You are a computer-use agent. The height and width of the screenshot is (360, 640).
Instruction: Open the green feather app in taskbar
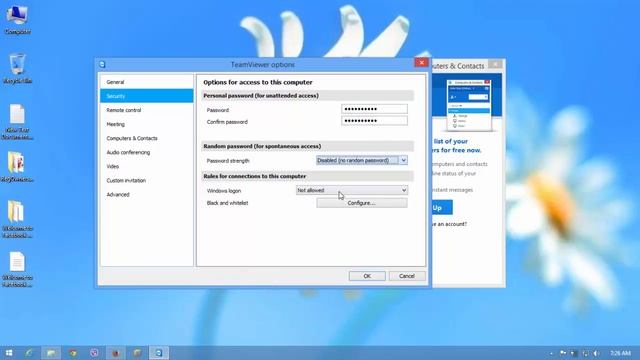coord(29,353)
